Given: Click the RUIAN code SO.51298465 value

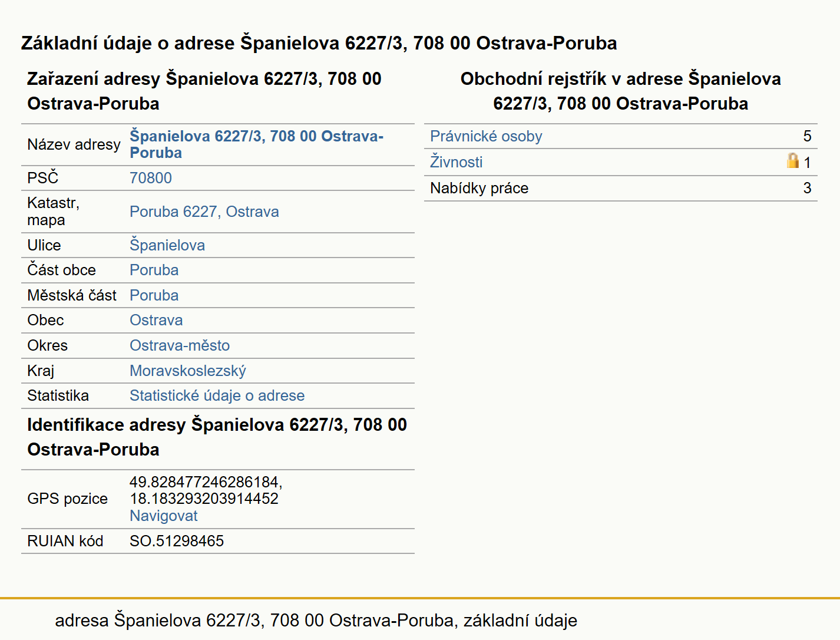Looking at the screenshot, I should pos(177,541).
